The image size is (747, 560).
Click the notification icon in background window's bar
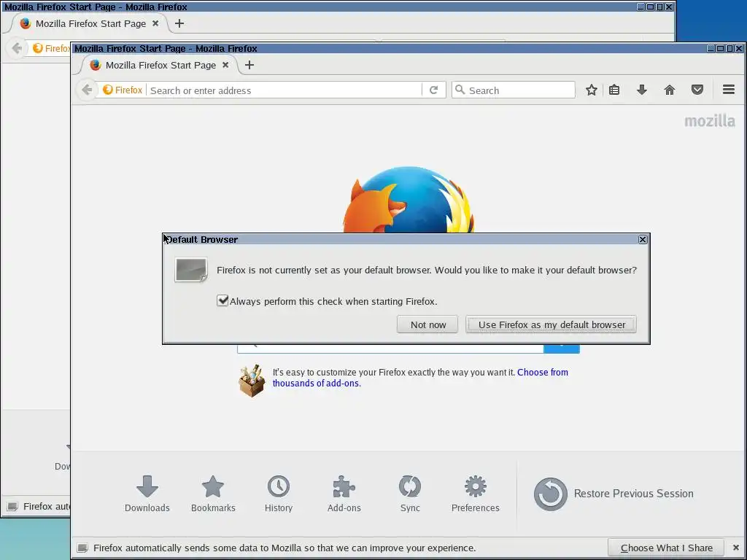[12, 506]
